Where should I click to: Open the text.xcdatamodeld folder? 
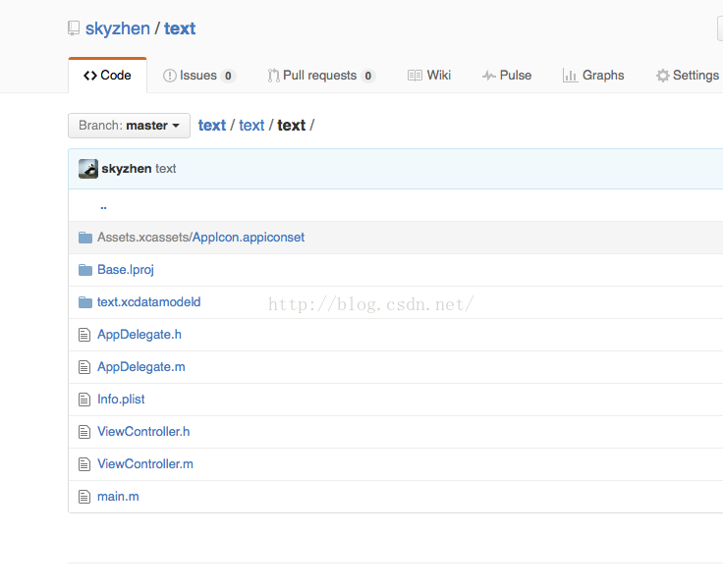(149, 302)
